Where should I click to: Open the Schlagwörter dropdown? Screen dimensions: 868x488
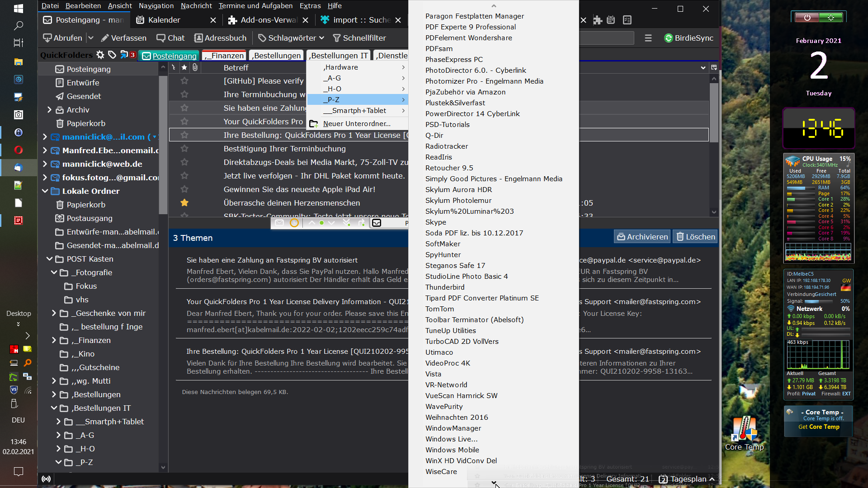click(x=291, y=38)
